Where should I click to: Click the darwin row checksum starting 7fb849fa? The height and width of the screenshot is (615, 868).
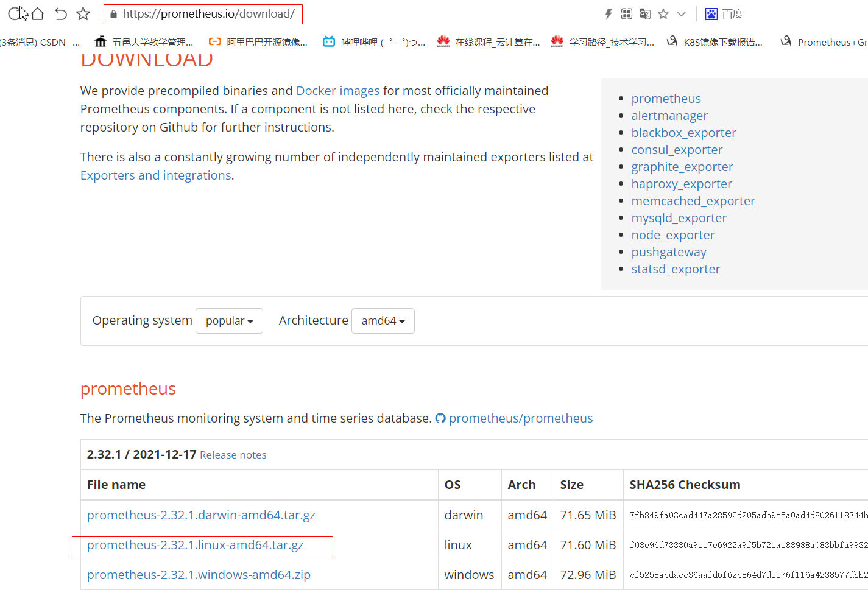coord(749,515)
